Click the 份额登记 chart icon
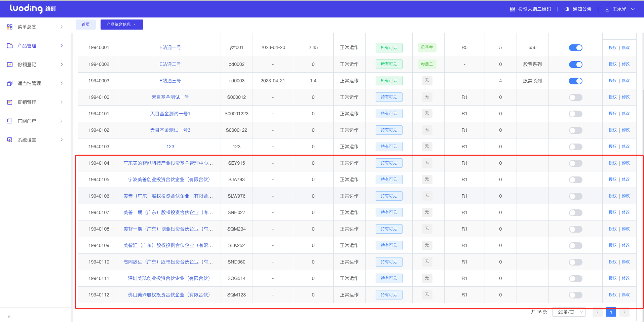 tap(10, 65)
